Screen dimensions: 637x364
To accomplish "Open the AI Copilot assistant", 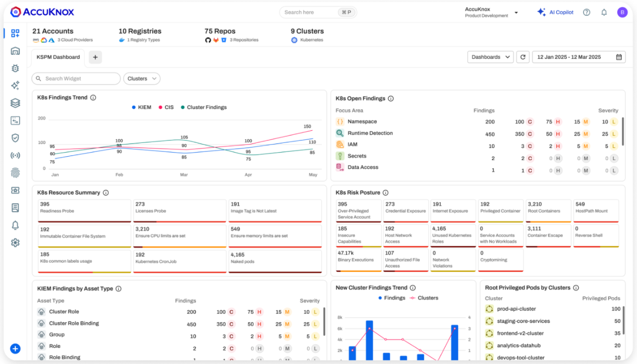I will (x=555, y=12).
